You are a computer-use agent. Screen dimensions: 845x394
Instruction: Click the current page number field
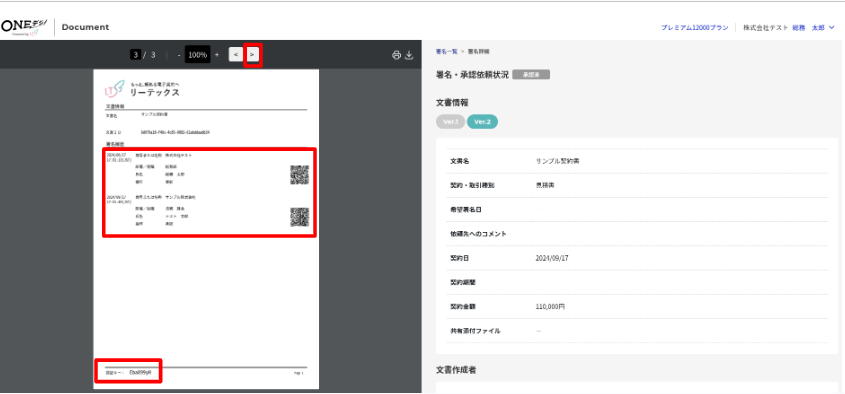click(x=136, y=54)
